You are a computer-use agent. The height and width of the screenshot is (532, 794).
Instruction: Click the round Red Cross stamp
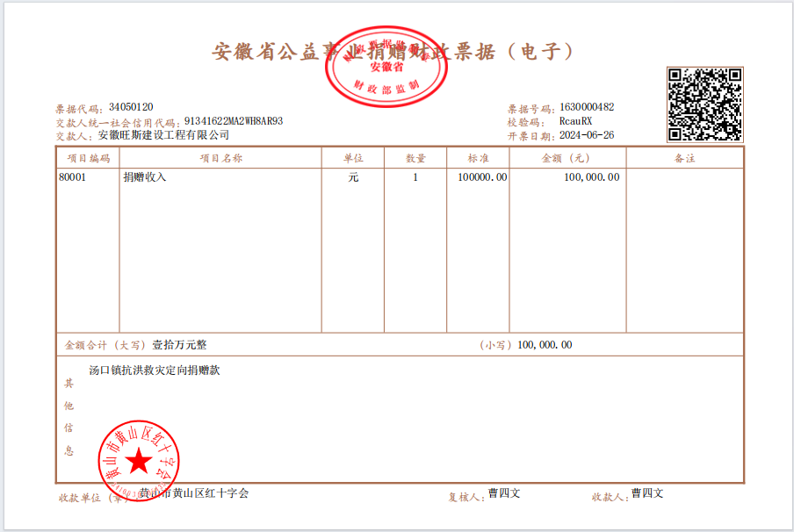click(138, 461)
